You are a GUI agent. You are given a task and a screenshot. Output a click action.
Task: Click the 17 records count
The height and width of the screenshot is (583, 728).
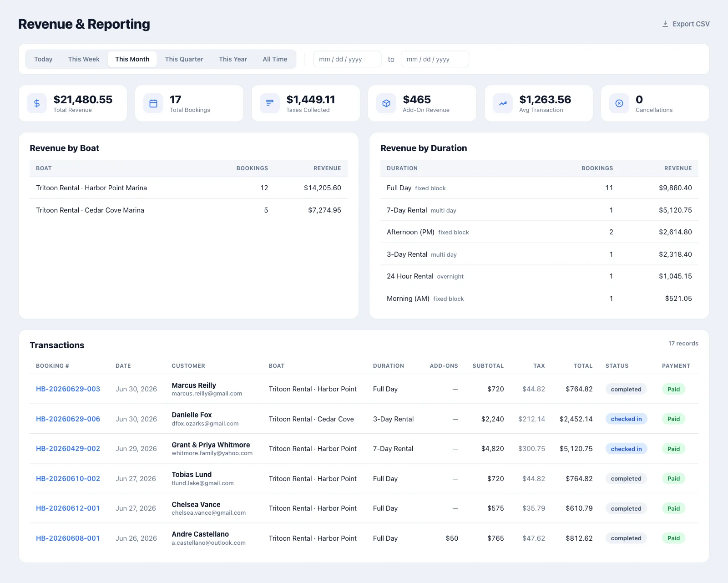click(683, 344)
